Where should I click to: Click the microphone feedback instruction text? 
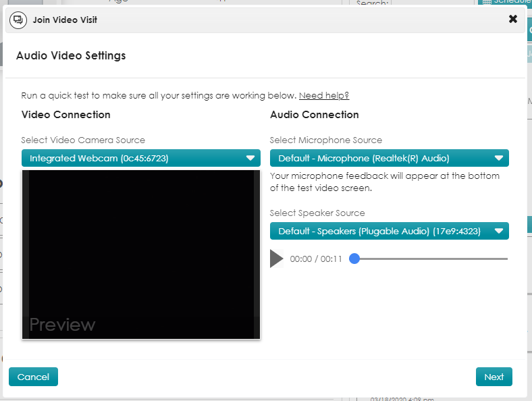click(385, 182)
